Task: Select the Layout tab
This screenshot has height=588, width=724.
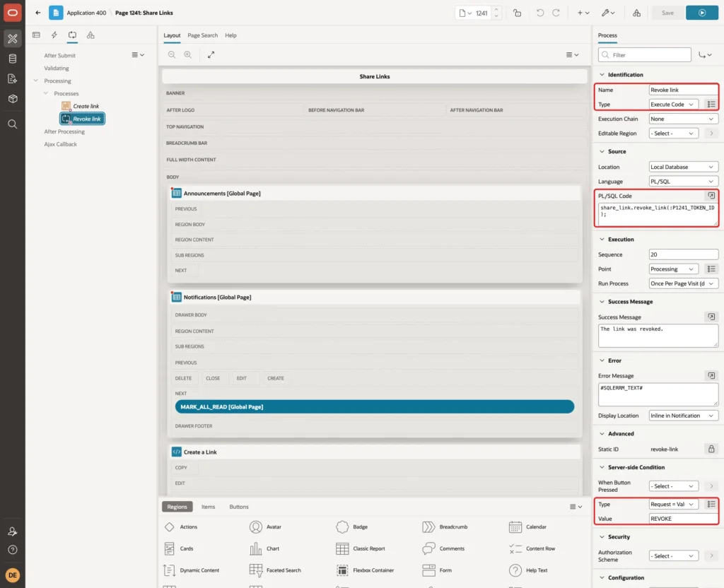Action: [x=172, y=35]
